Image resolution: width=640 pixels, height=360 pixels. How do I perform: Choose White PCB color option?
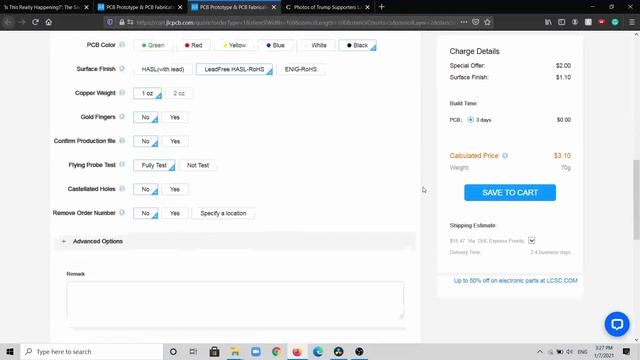(316, 45)
